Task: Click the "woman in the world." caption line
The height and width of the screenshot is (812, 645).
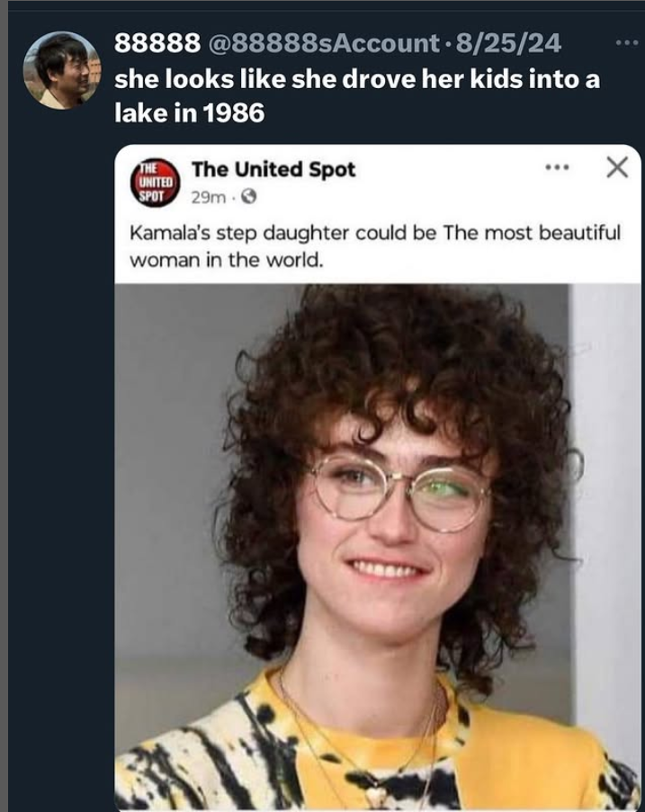Action: point(226,261)
